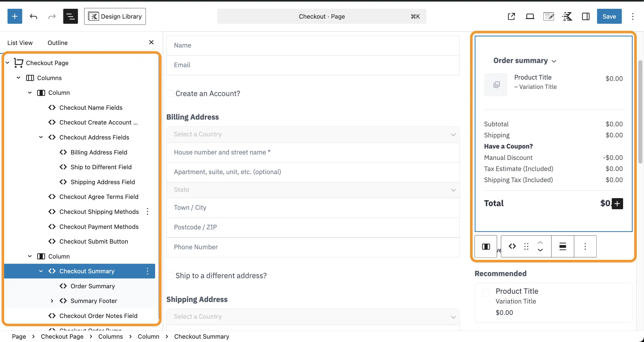Check the Create an Account checkbox
This screenshot has height=342, width=644.
click(170, 93)
